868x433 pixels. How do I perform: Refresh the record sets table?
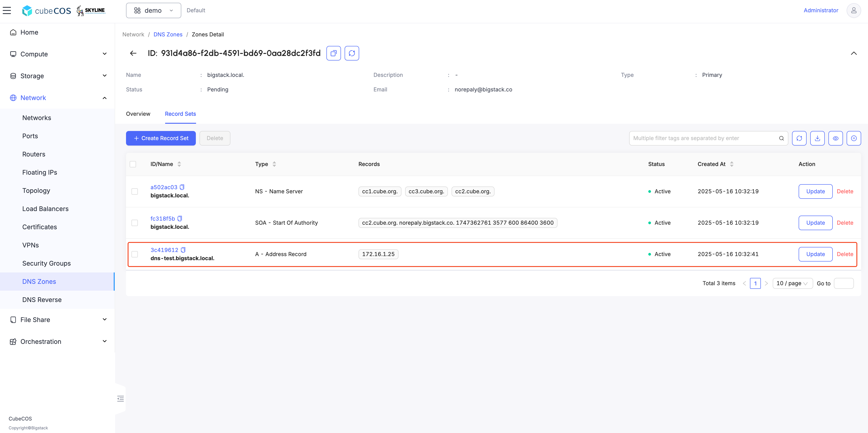[x=799, y=138]
